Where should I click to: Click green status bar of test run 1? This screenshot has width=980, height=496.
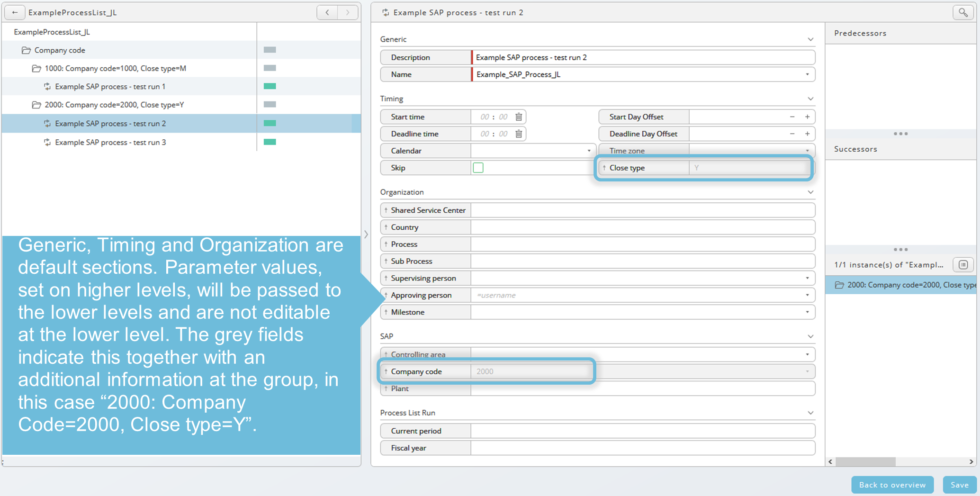click(270, 86)
